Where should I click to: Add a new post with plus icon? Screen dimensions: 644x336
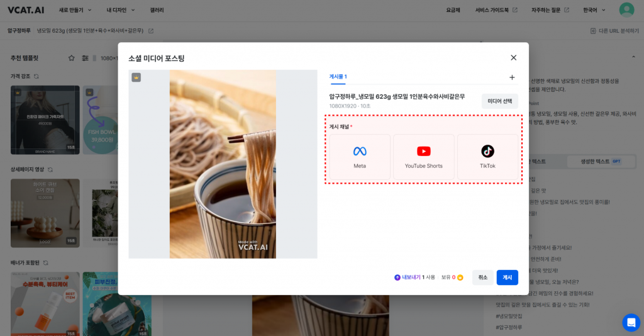click(512, 77)
